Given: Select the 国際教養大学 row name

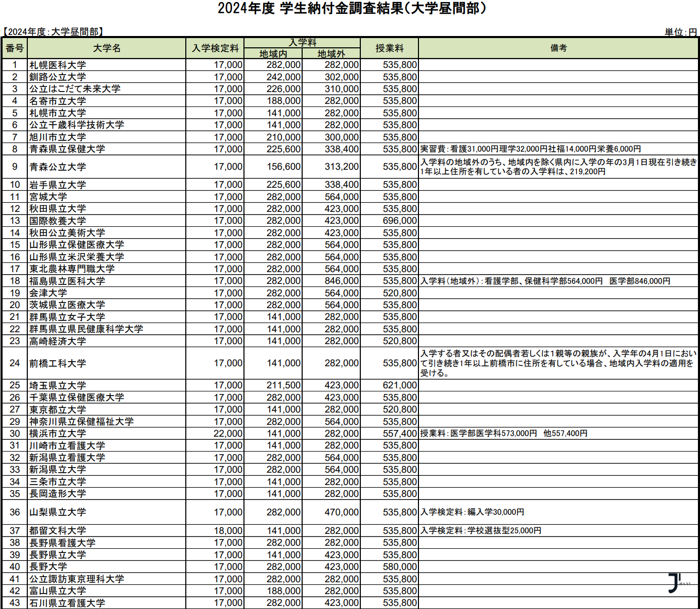Looking at the screenshot, I should (58, 221).
